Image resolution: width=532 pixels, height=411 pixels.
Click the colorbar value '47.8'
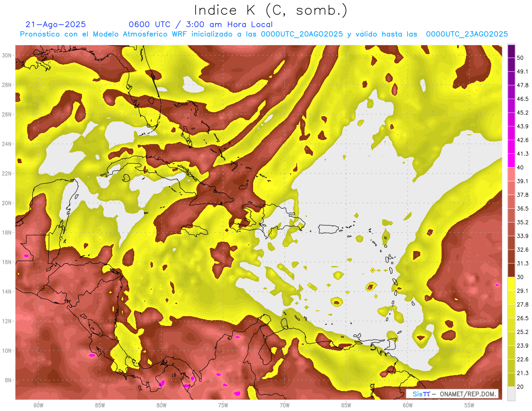click(x=522, y=85)
